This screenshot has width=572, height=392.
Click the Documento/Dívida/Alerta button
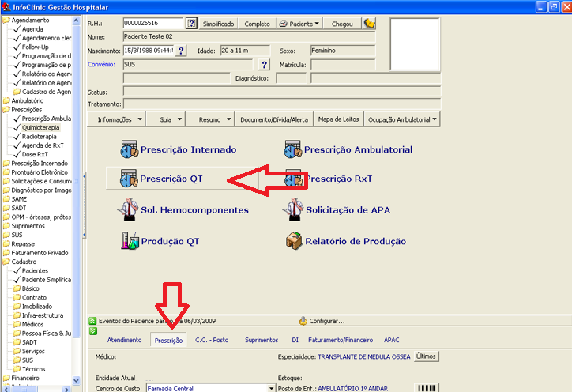pos(274,119)
